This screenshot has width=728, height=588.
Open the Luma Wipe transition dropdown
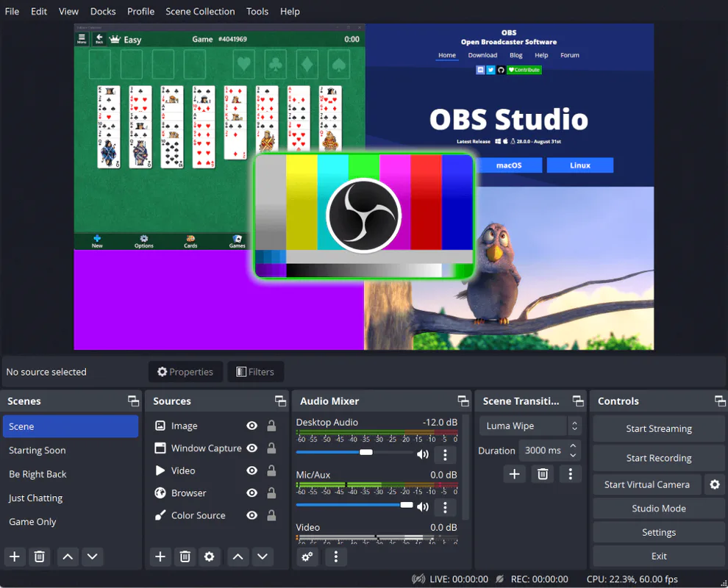click(x=530, y=426)
